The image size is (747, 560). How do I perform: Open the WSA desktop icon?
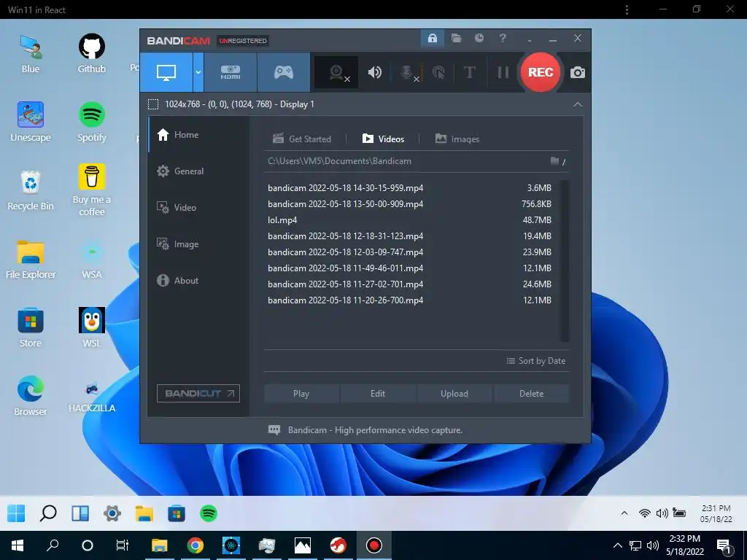tap(91, 260)
